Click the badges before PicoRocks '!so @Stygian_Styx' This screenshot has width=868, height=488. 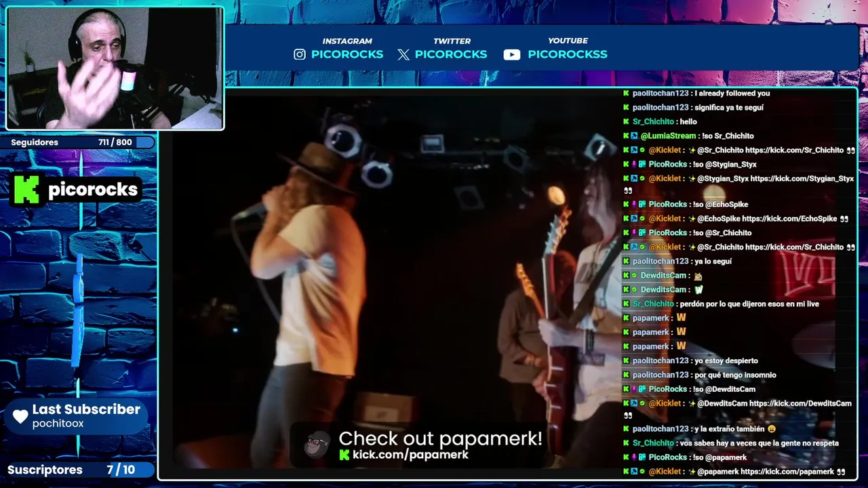pos(635,165)
